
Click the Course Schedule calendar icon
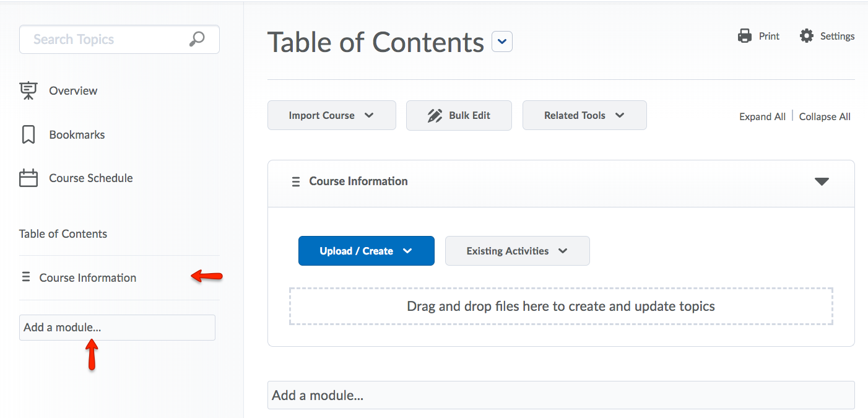[28, 178]
